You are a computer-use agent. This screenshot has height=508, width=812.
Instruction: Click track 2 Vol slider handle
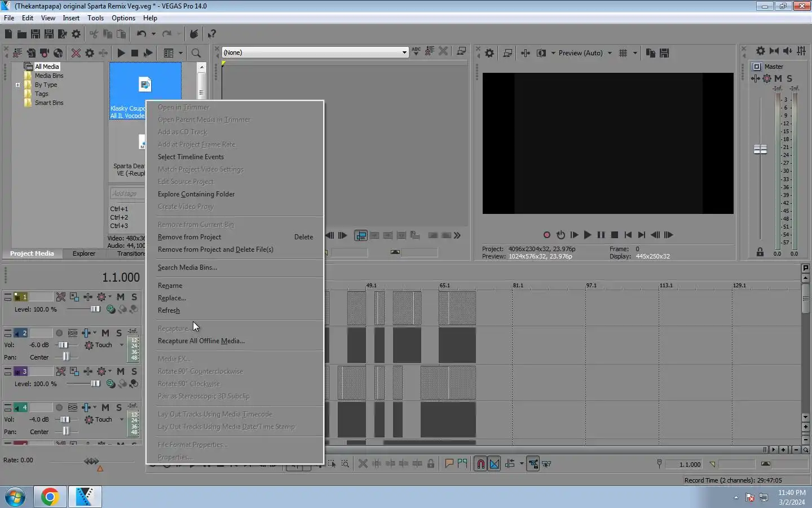click(x=63, y=345)
